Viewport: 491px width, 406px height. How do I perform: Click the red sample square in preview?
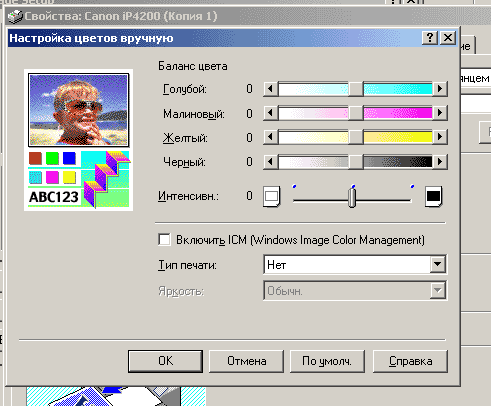click(x=35, y=158)
